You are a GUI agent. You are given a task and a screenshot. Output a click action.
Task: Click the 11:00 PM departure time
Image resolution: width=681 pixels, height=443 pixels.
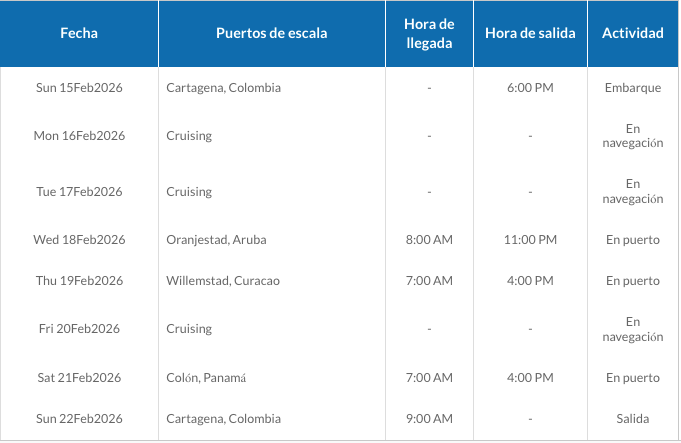(530, 240)
